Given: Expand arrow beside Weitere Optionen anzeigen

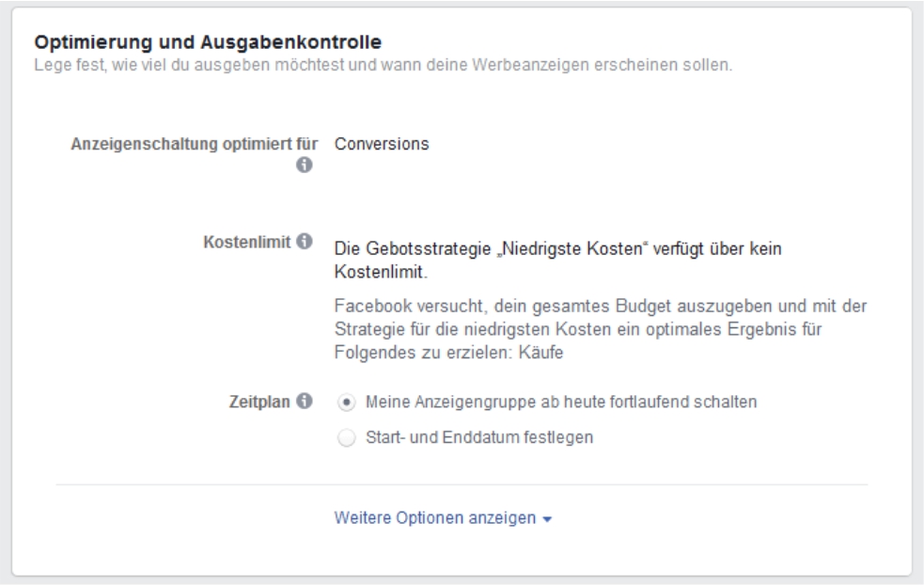Looking at the screenshot, I should click(547, 519).
